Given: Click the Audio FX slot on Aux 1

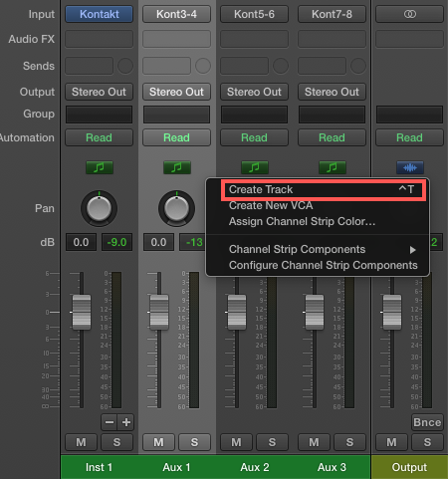Looking at the screenshot, I should 177,39.
